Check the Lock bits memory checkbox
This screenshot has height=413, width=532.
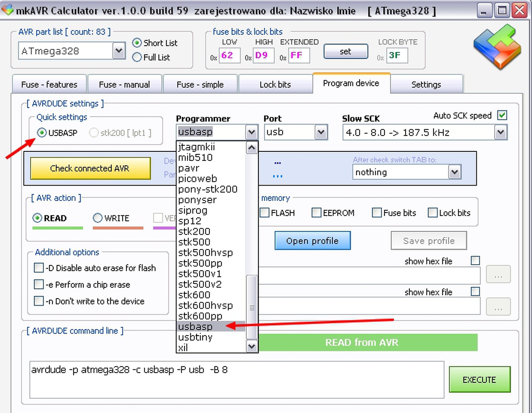(433, 213)
